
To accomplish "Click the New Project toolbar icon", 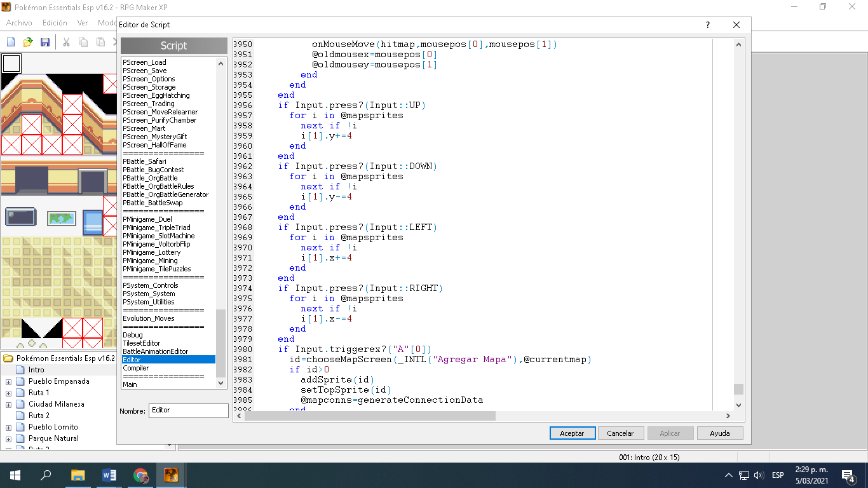I will (x=11, y=42).
